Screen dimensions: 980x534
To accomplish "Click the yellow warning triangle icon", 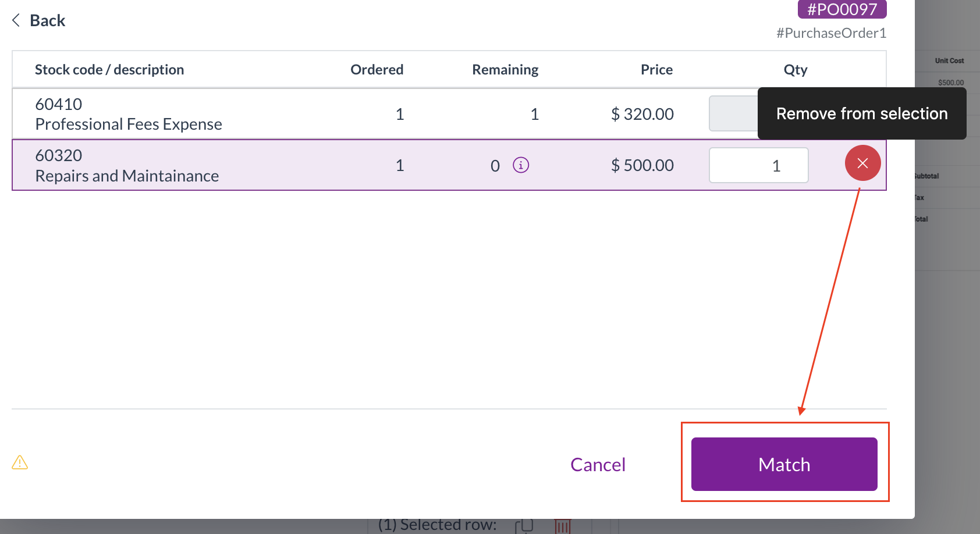I will [20, 462].
